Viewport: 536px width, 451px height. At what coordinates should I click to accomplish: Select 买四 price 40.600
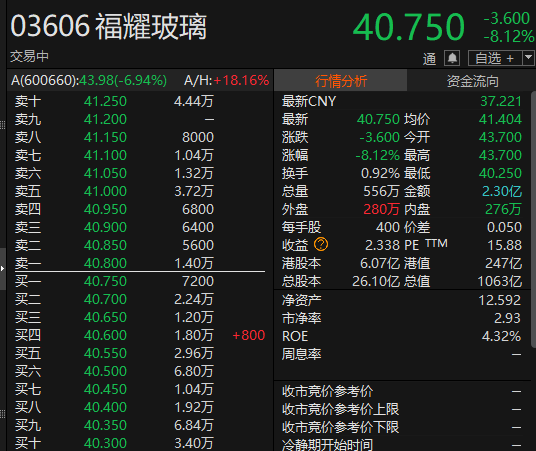tap(105, 335)
